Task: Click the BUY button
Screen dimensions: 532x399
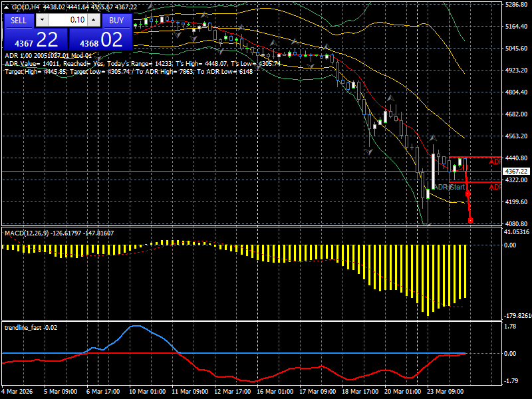Action: click(116, 21)
